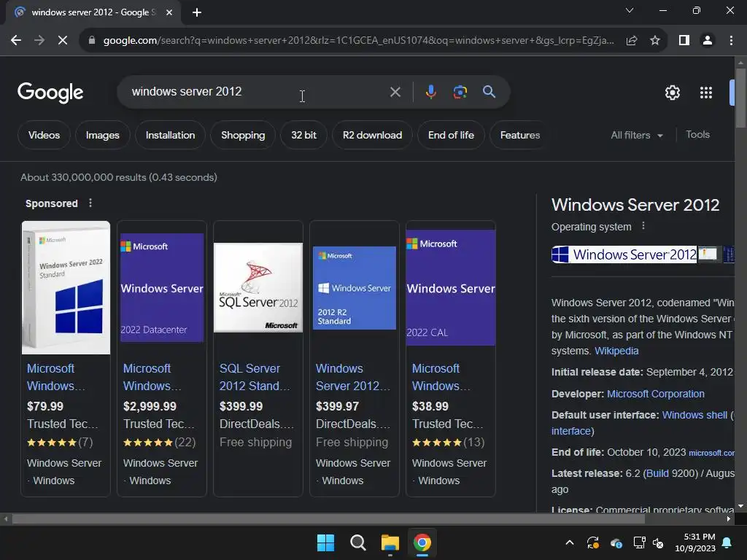Open Windows Server 2022 Datacenter product image
The height and width of the screenshot is (560, 747).
(162, 287)
